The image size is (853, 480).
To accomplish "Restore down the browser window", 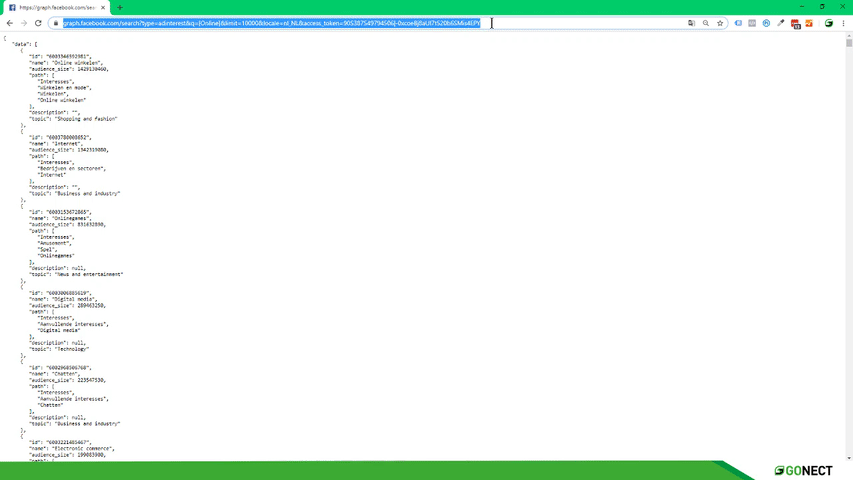I will tap(822, 7).
